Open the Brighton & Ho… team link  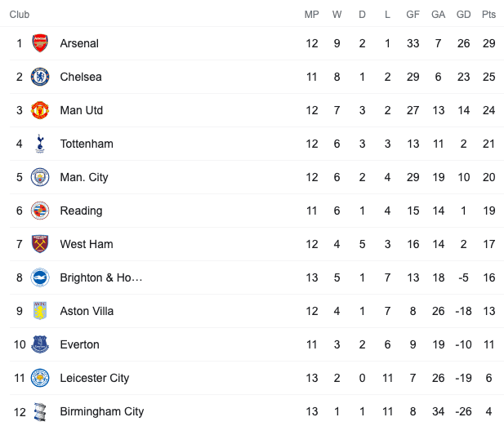[101, 277]
